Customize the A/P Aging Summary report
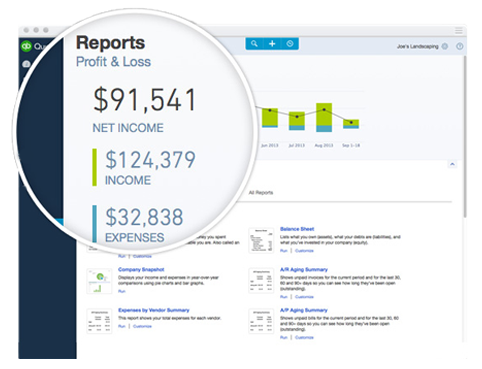 [x=304, y=337]
